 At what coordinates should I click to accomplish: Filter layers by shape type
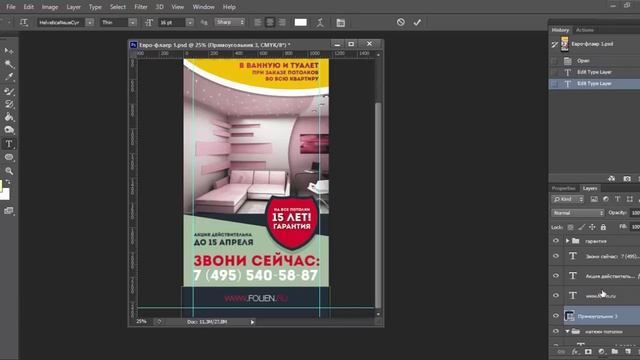(x=630, y=199)
